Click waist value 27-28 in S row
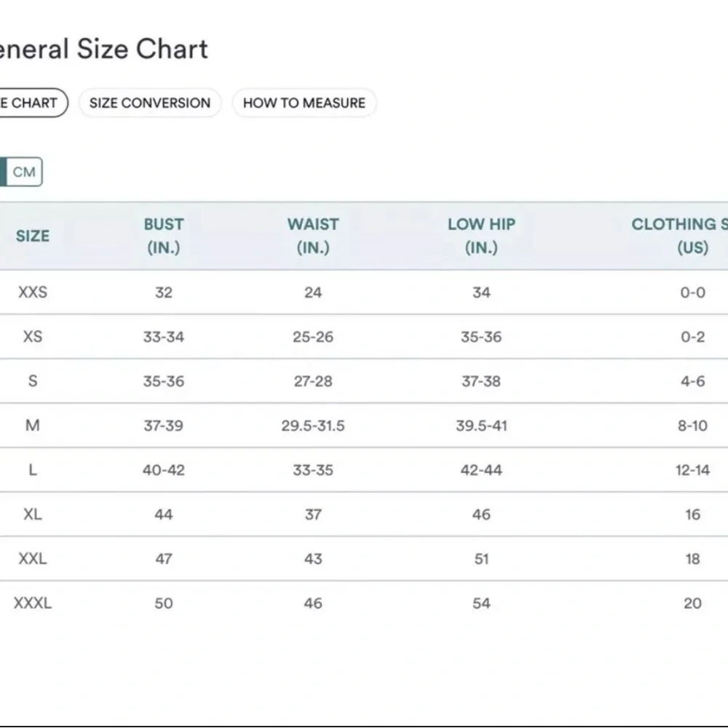This screenshot has width=728, height=728. pos(313,381)
